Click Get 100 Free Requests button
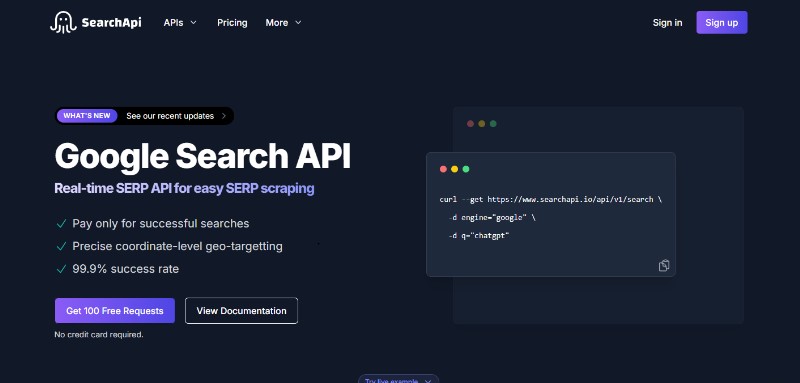The width and height of the screenshot is (800, 383). [115, 311]
